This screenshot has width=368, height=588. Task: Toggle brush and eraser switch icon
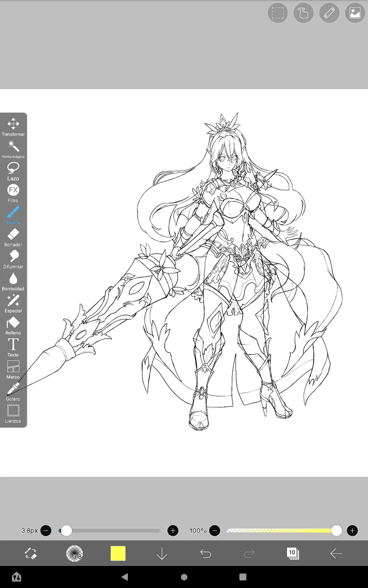pos(31,554)
